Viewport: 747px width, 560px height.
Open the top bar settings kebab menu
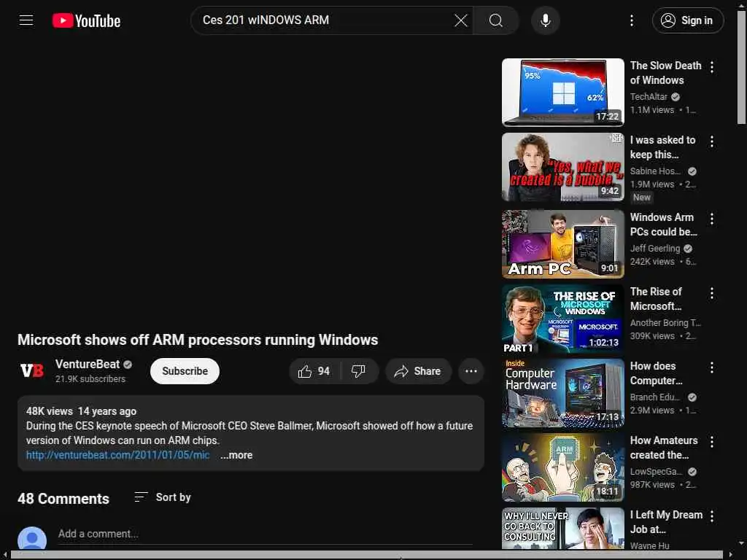tap(632, 20)
